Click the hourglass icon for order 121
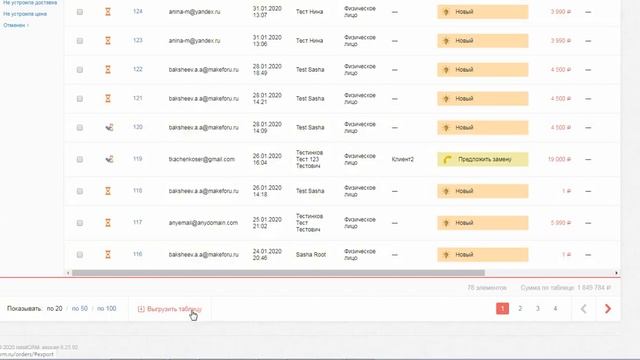Screen dimensions: 640x360 (x=108, y=99)
